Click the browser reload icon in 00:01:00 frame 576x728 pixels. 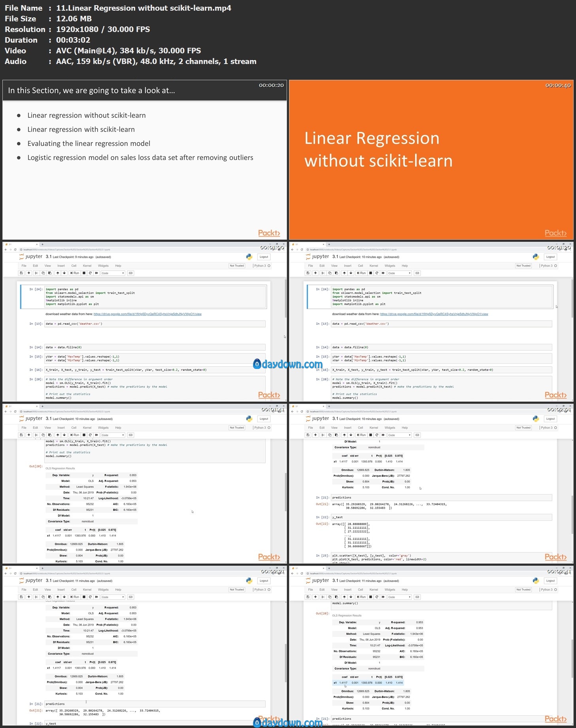[x=15, y=250]
